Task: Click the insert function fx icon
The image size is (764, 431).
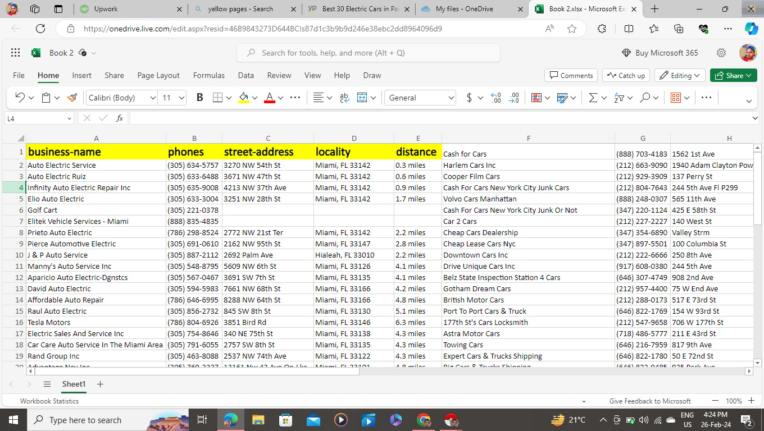Action: [x=119, y=118]
